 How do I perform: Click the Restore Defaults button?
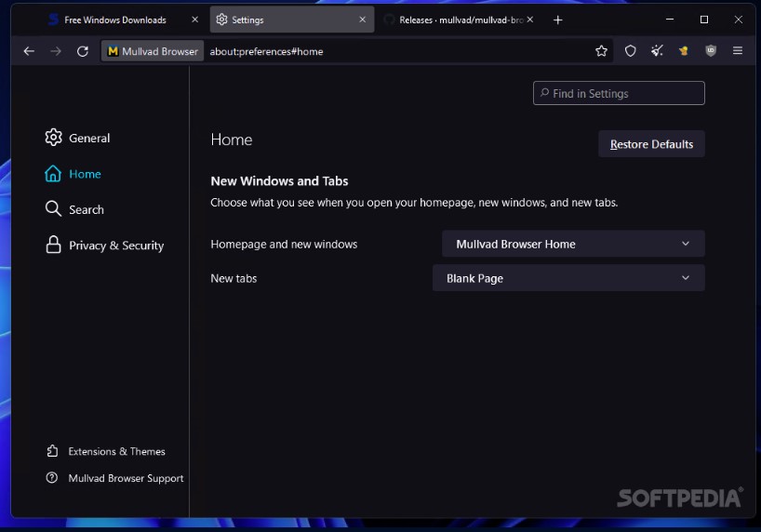pos(651,144)
